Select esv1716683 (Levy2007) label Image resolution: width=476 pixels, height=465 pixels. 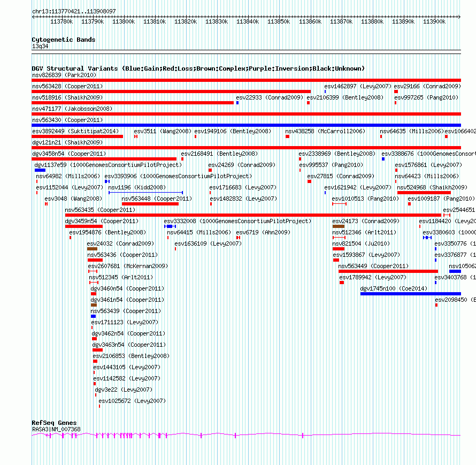tap(243, 187)
